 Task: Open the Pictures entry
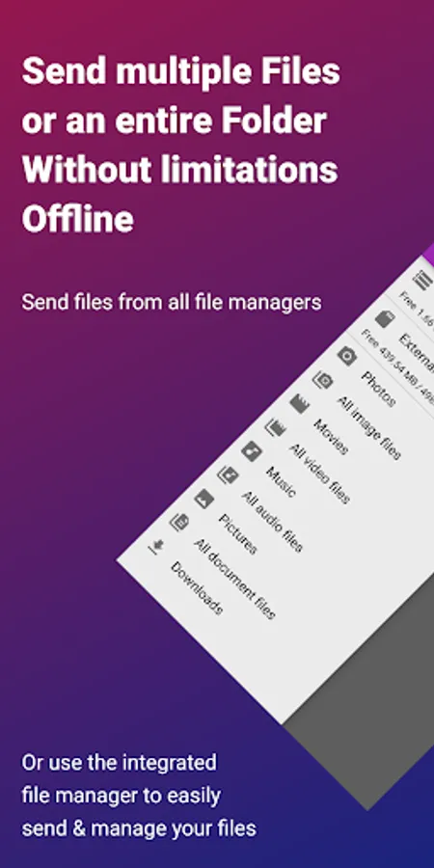click(237, 534)
